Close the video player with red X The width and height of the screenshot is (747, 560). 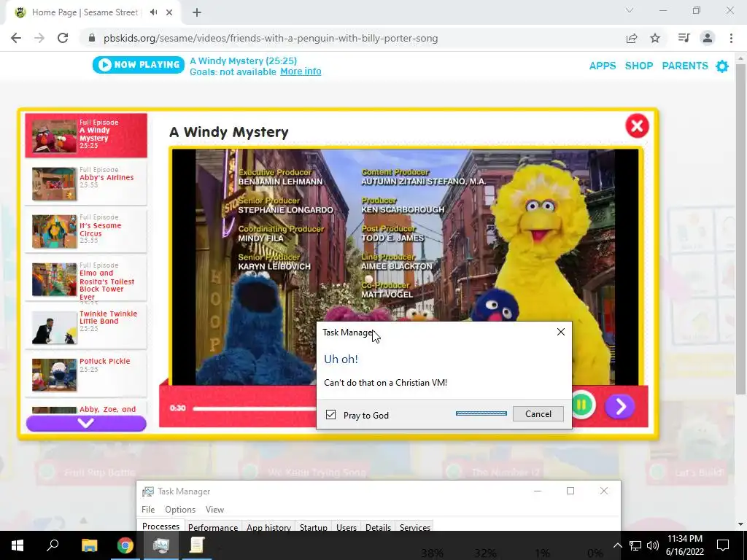pyautogui.click(x=637, y=126)
